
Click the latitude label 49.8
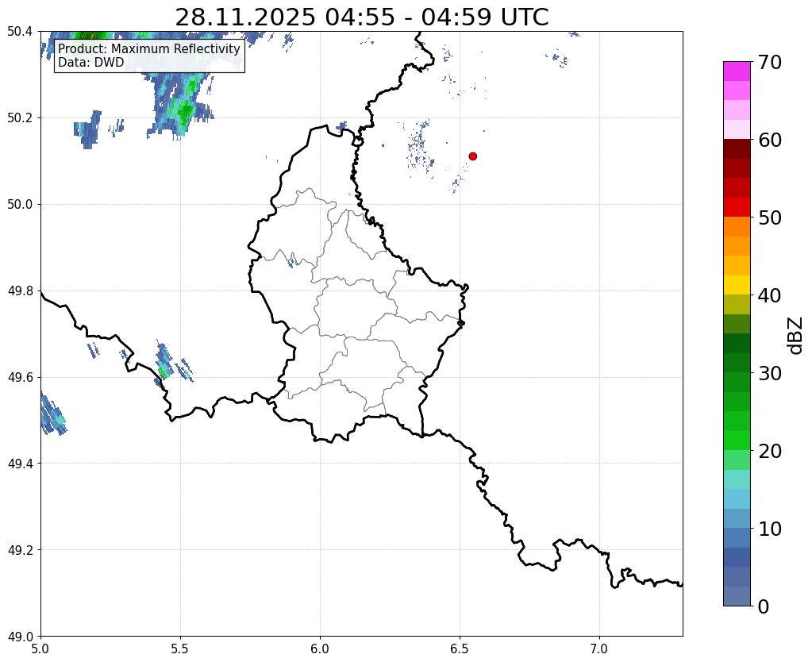[x=20, y=291]
